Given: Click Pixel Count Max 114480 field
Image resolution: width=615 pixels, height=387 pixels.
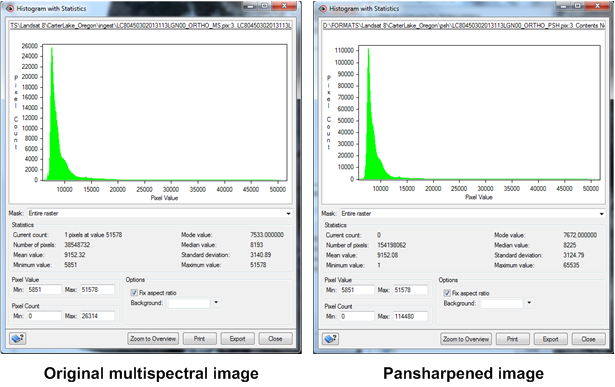Looking at the screenshot, I should coord(410,316).
